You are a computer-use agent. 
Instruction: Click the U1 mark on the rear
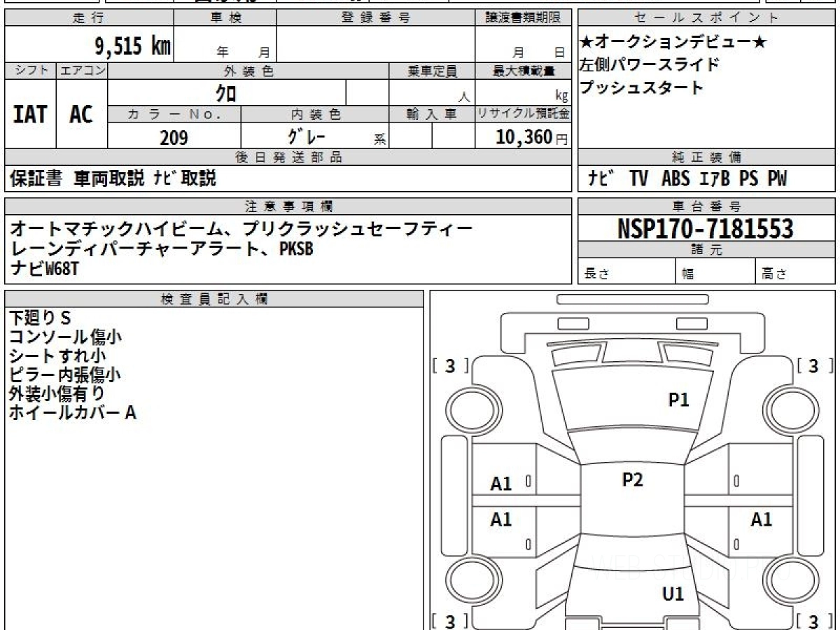pyautogui.click(x=673, y=594)
